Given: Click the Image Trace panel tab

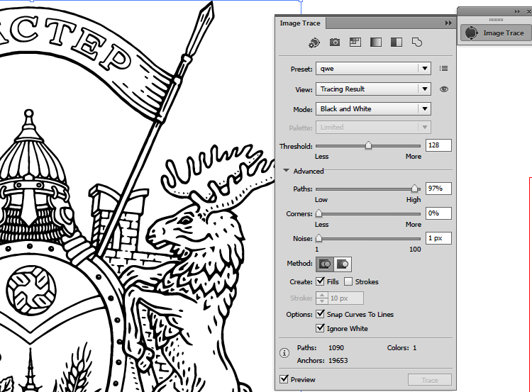Looking at the screenshot, I should coord(300,23).
